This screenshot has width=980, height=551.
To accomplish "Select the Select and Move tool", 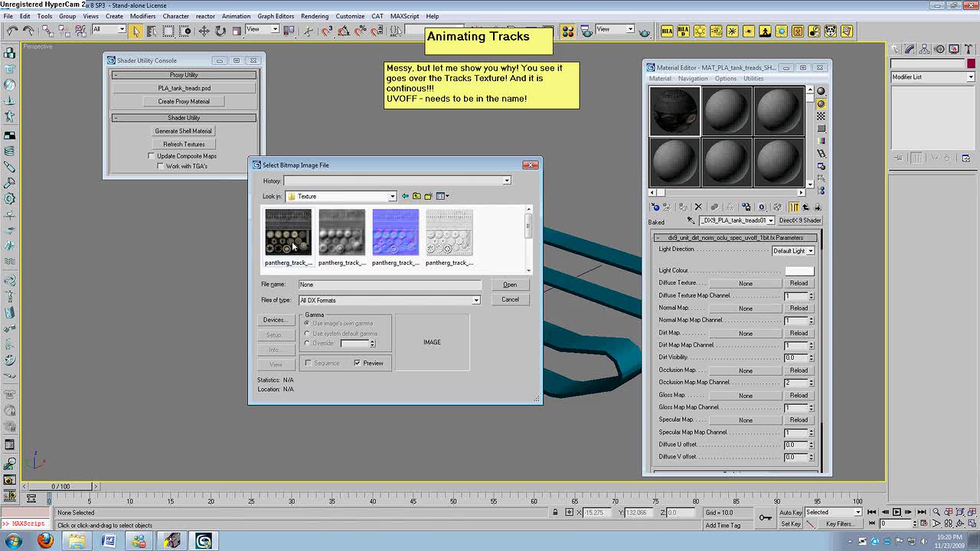I will point(204,31).
